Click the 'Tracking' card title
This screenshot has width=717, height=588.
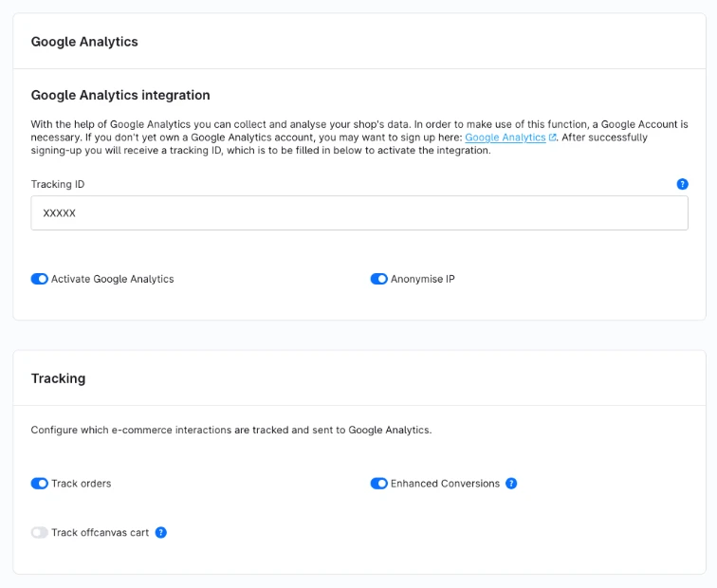point(58,378)
